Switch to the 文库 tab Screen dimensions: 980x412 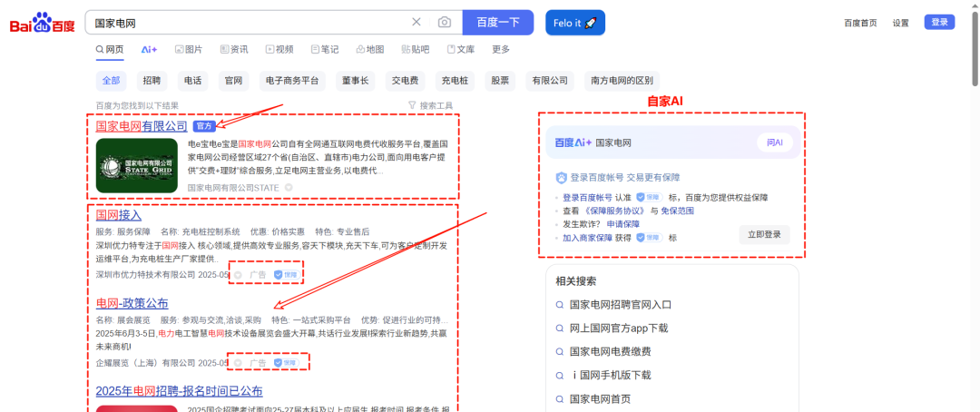461,49
